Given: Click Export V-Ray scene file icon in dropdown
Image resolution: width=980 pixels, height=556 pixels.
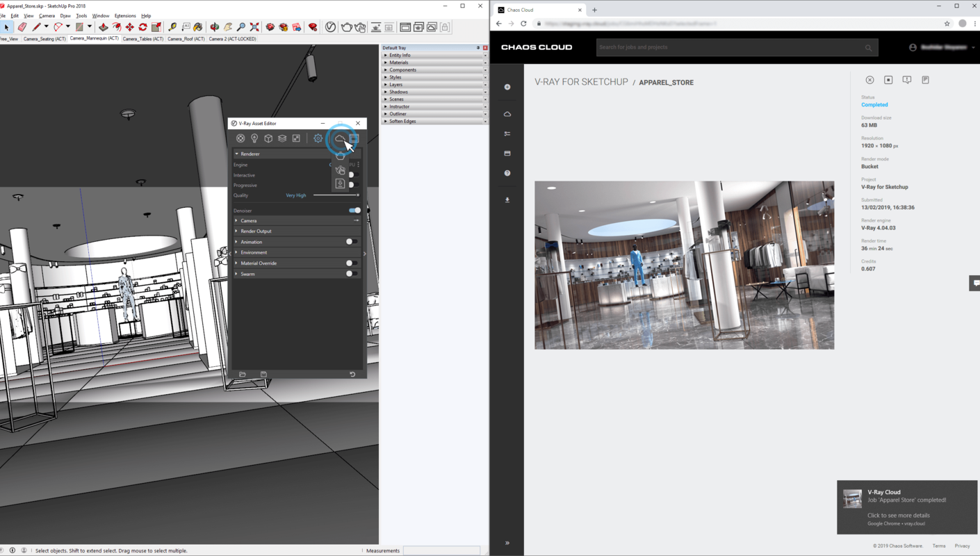Looking at the screenshot, I should (340, 184).
